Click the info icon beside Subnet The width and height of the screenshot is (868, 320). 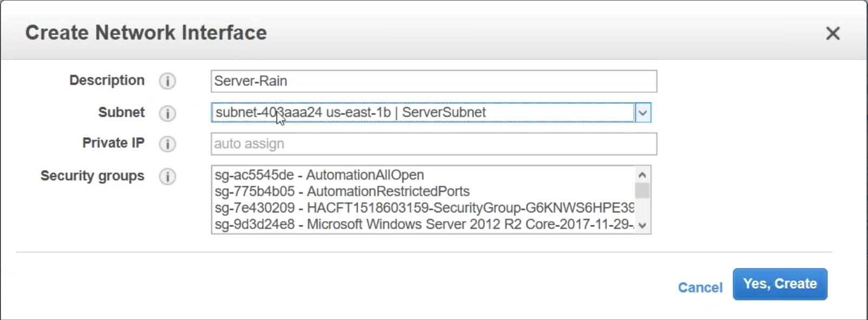coord(167,114)
